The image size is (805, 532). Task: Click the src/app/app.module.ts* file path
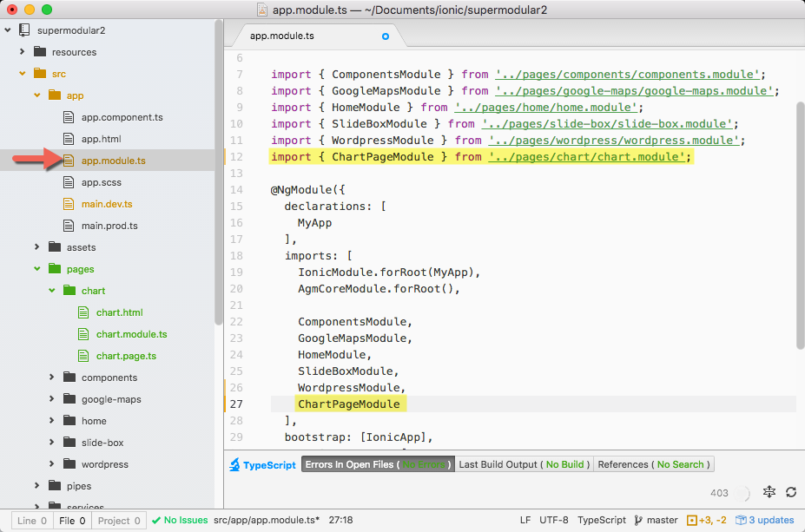(x=267, y=520)
